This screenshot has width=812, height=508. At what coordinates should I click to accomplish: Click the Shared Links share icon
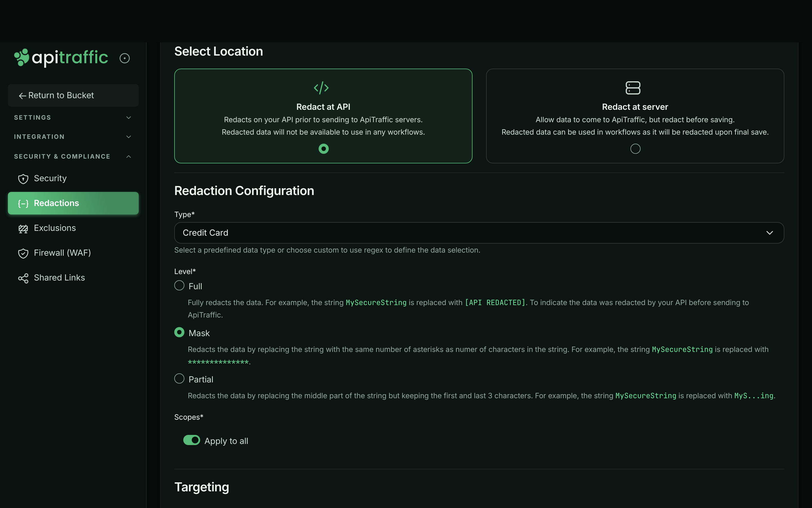tap(23, 278)
